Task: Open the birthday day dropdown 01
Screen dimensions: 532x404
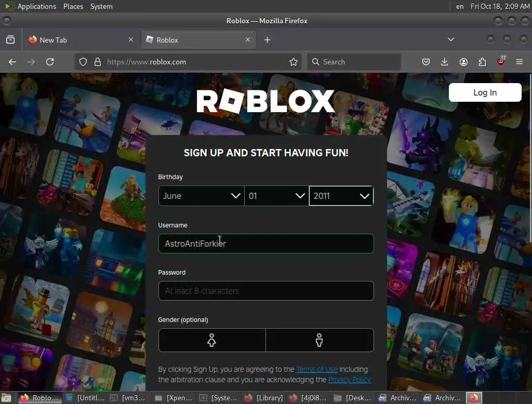Action: click(276, 196)
